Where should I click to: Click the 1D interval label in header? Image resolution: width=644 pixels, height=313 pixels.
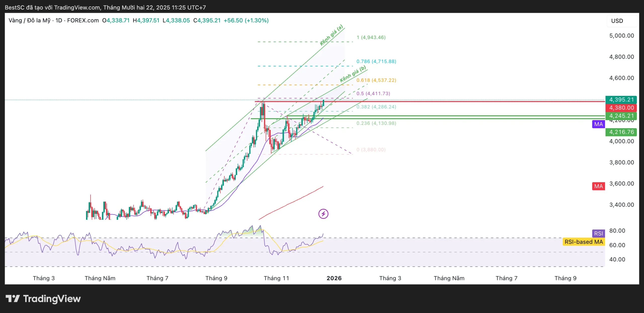click(59, 20)
